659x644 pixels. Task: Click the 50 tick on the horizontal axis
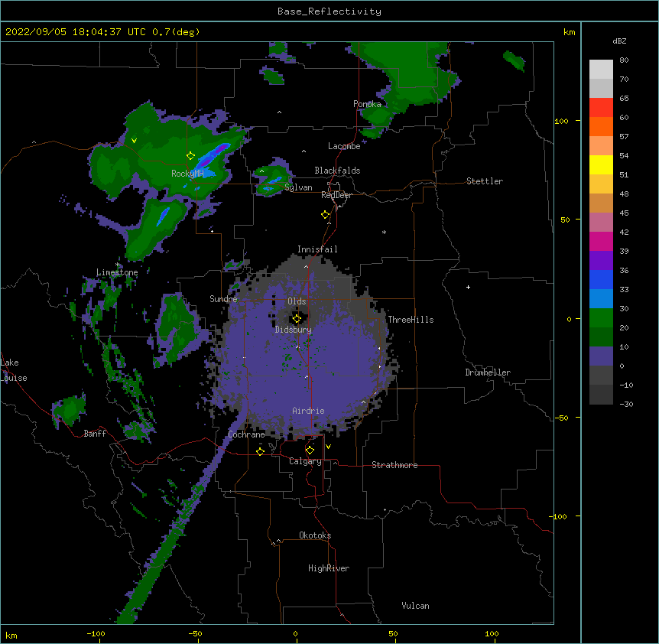pos(393,633)
